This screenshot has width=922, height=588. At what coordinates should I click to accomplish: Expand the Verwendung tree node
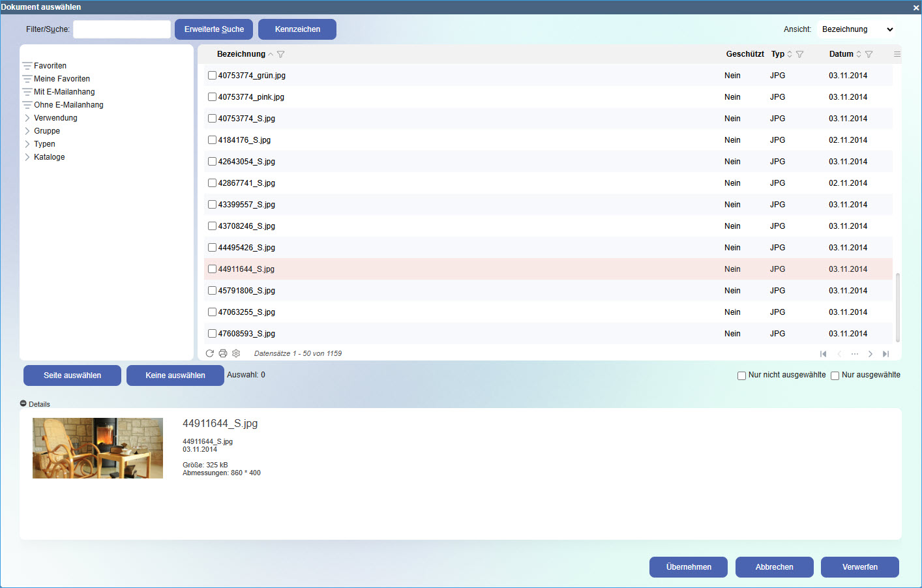(x=27, y=118)
